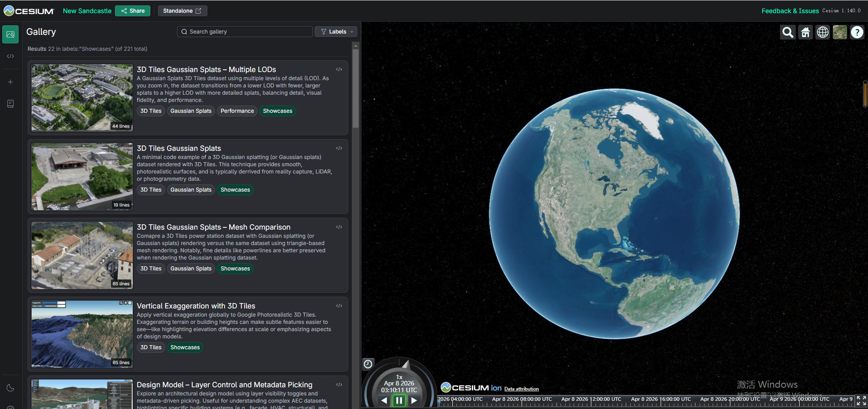
Task: Switch to the code editor panel icon
Action: pos(10,56)
